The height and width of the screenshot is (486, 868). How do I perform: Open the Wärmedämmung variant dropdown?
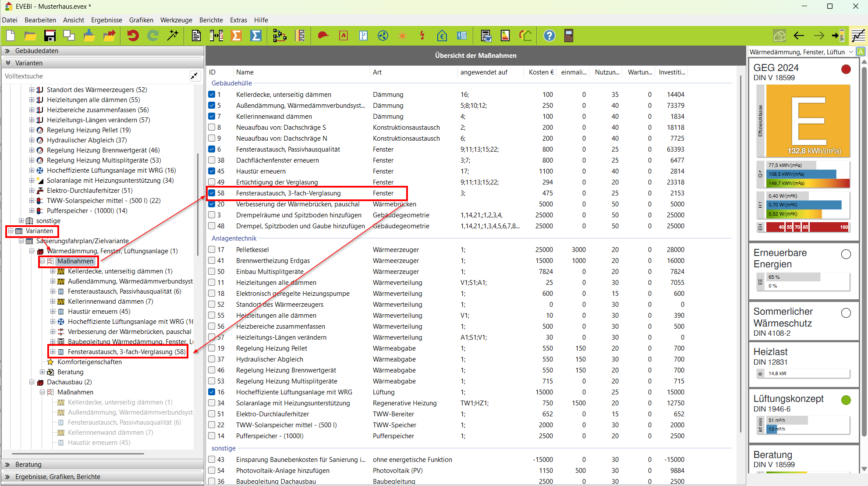coord(851,52)
